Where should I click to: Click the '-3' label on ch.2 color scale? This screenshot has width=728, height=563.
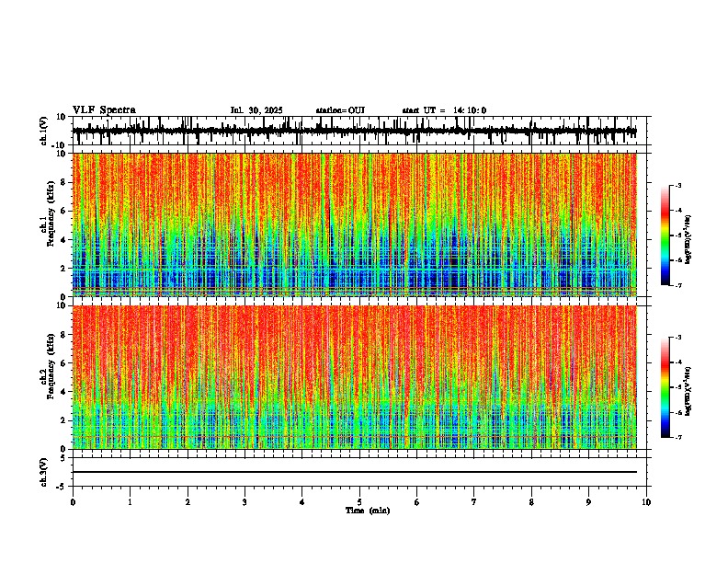678,338
